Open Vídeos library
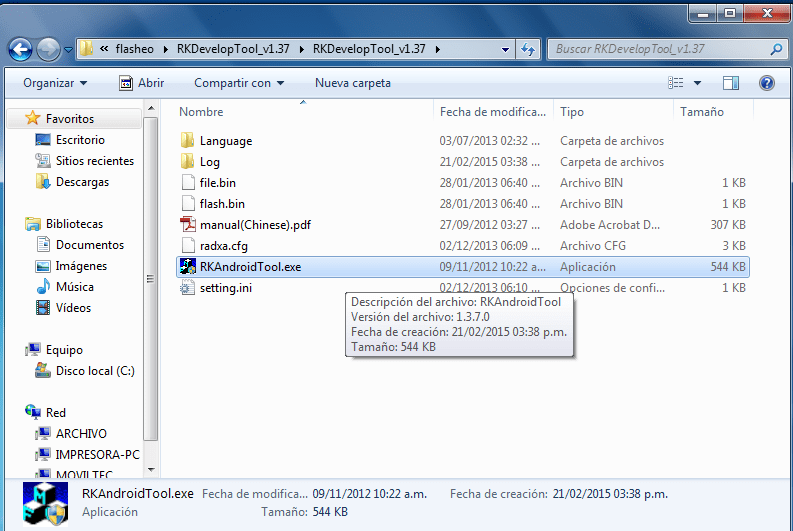 coord(64,307)
